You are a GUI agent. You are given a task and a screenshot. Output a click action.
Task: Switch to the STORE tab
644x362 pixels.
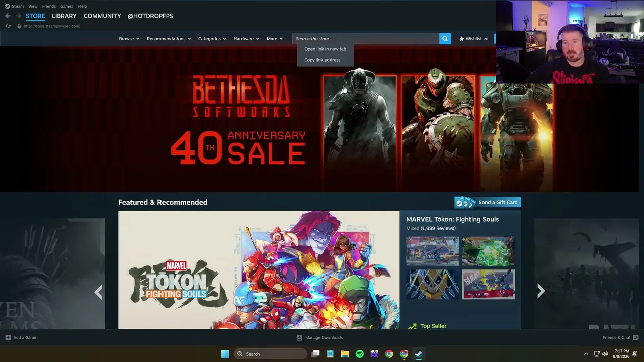click(35, 16)
